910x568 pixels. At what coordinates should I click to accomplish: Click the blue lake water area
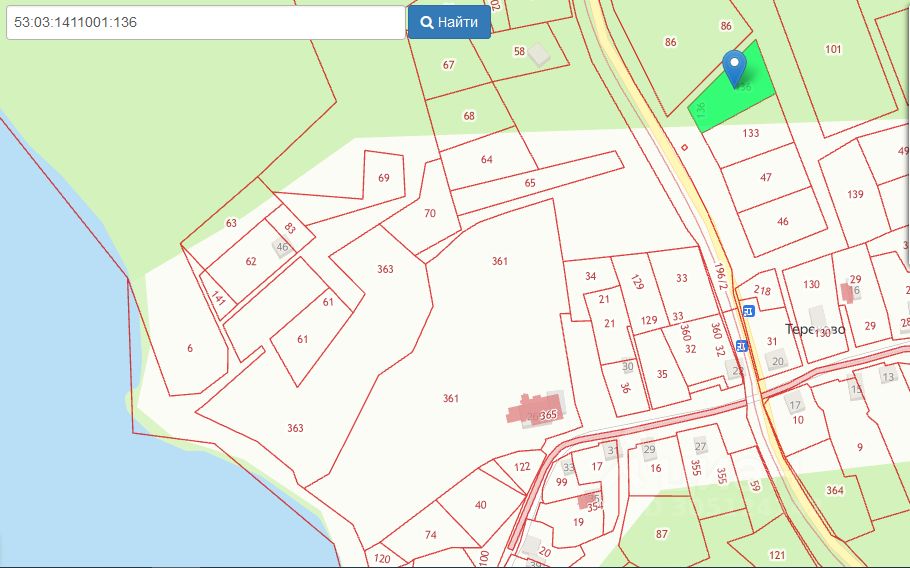tap(60, 400)
